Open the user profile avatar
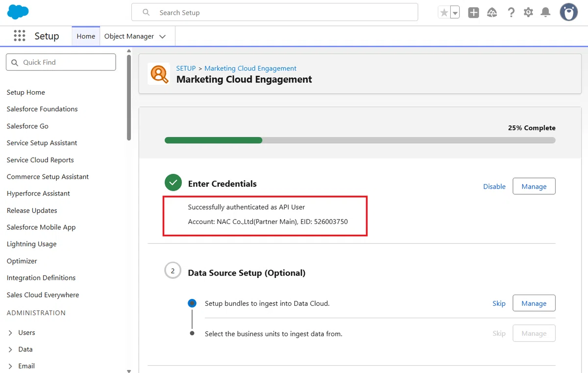588x373 pixels. 569,12
